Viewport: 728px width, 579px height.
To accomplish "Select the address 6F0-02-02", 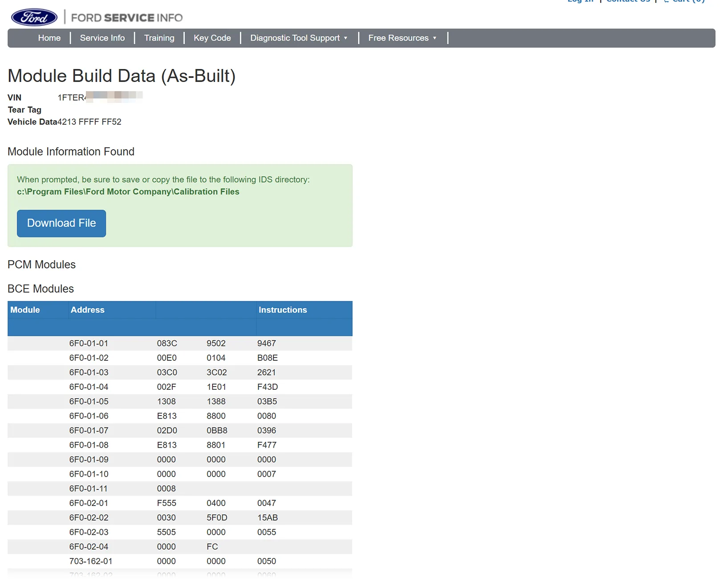I will 89,518.
